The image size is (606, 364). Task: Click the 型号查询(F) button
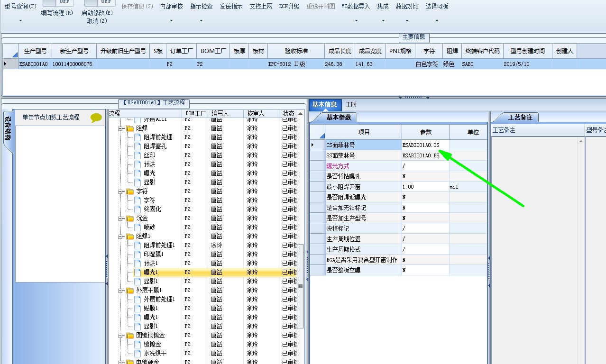20,6
